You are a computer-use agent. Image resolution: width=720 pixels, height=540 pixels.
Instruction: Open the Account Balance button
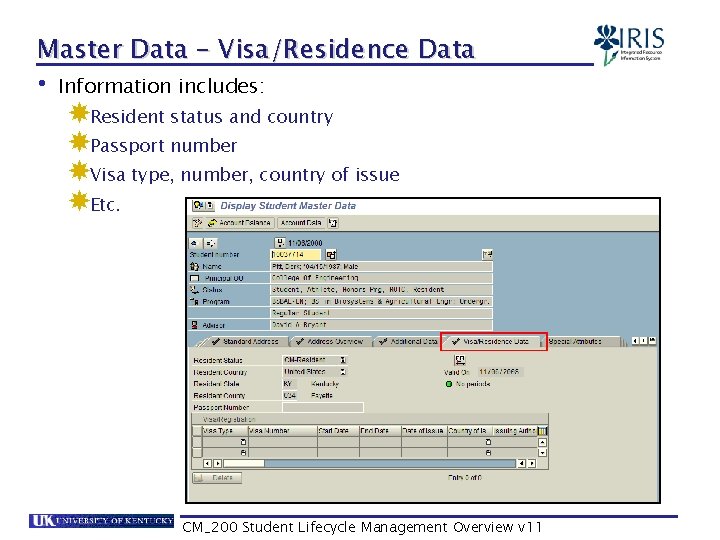tap(239, 223)
